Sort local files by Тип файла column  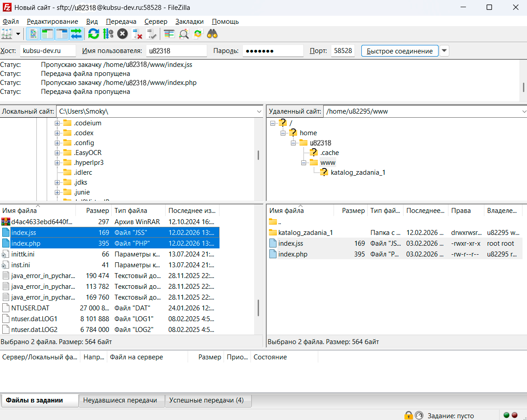pyautogui.click(x=138, y=211)
